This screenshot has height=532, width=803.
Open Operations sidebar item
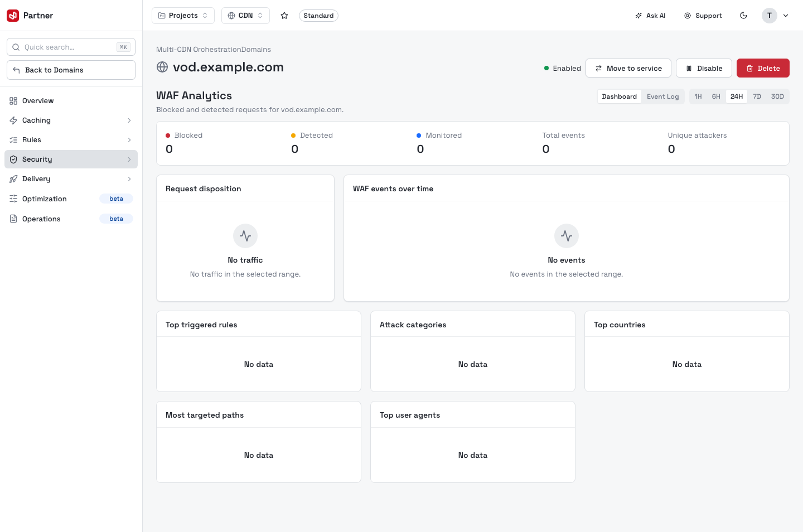[71, 219]
